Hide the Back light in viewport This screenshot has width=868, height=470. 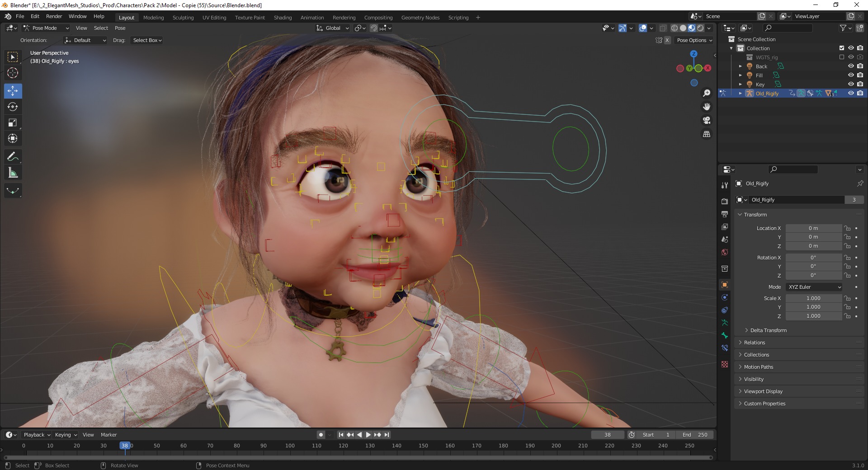pyautogui.click(x=851, y=66)
